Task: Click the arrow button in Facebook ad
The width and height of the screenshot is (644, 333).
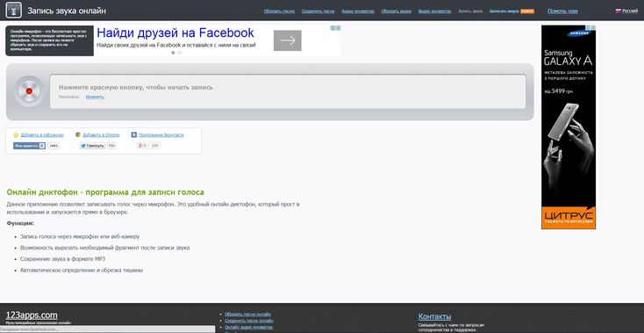Action: [x=288, y=40]
